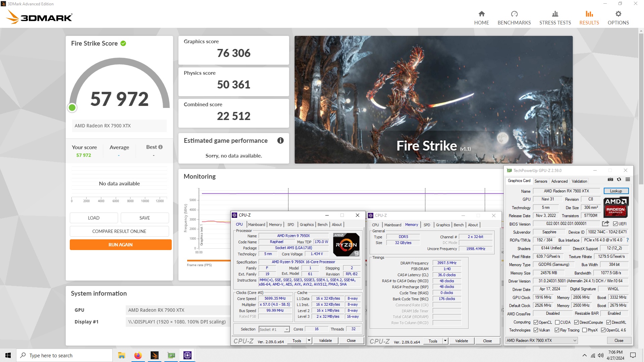The height and width of the screenshot is (362, 644).
Task: Open the OPTIONS gear section
Action: [x=618, y=18]
